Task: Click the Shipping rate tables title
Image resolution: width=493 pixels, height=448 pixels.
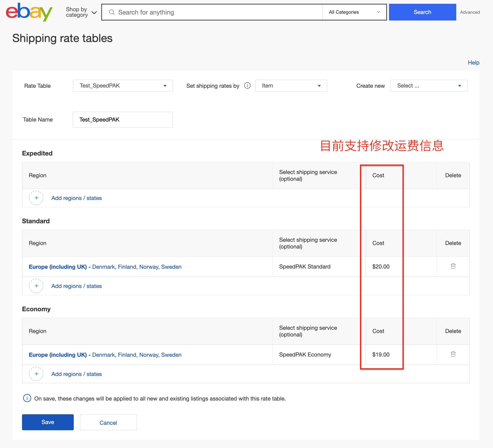Action: coord(62,38)
